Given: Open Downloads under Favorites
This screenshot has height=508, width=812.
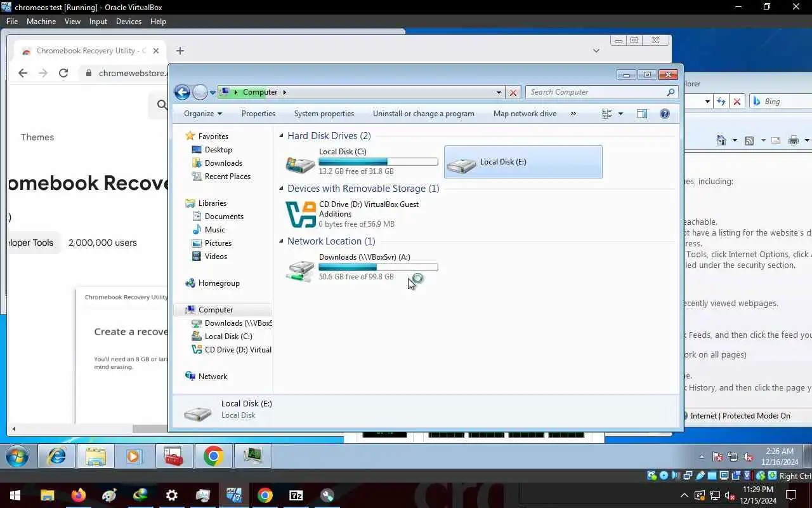Looking at the screenshot, I should tap(223, 163).
